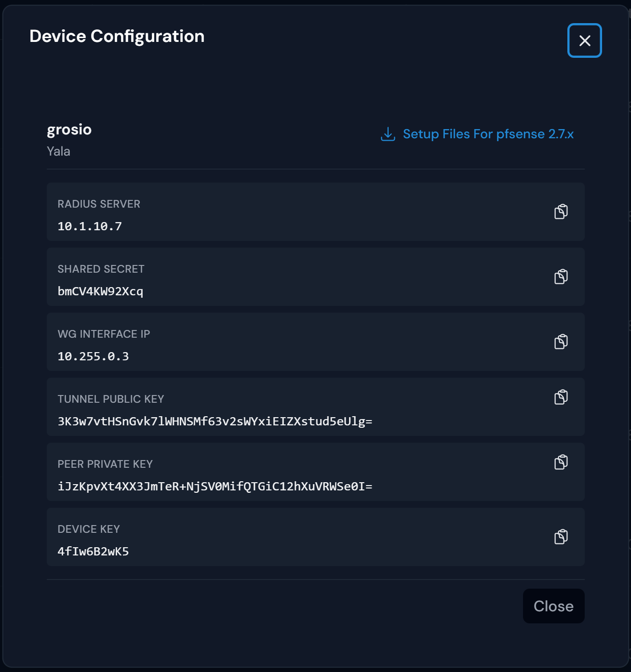Viewport: 631px width, 672px height.
Task: Select the device name grosio
Action: pyautogui.click(x=69, y=129)
